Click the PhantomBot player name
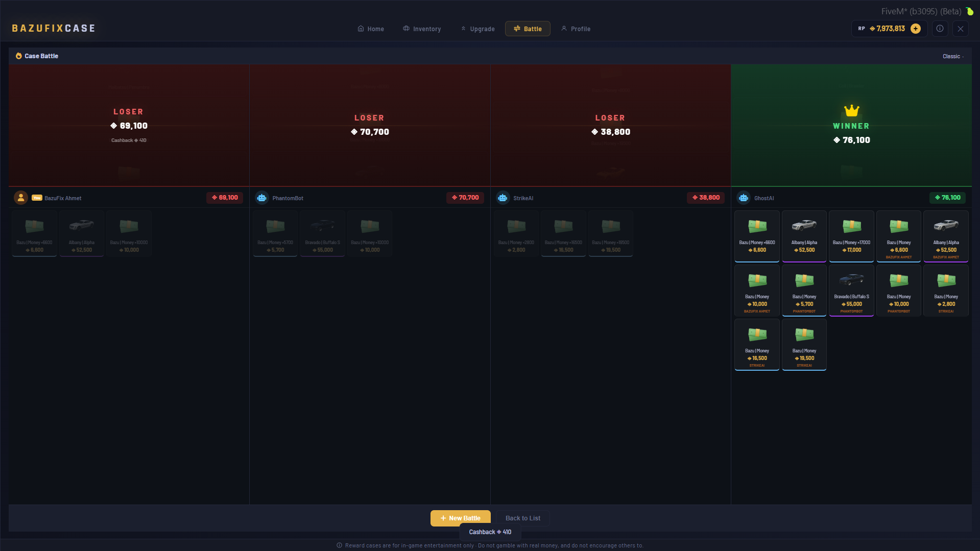 coord(288,198)
